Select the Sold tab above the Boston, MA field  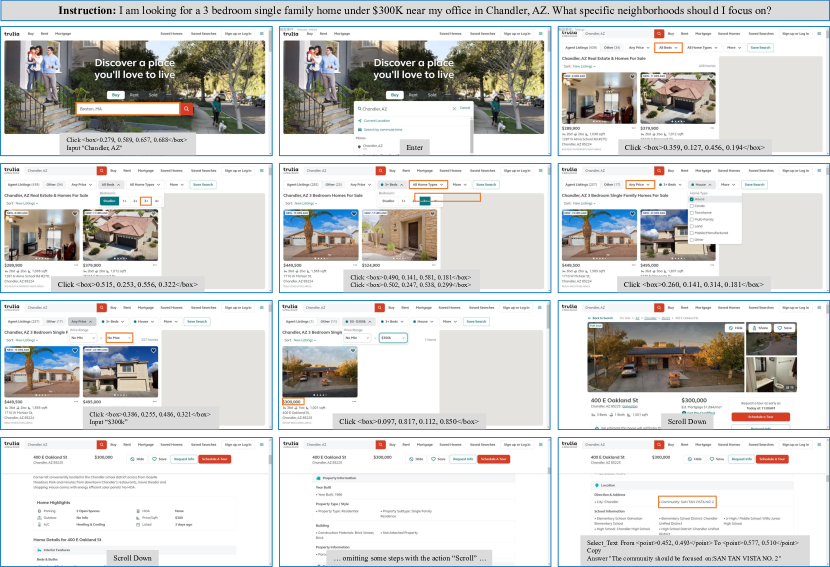coord(153,95)
